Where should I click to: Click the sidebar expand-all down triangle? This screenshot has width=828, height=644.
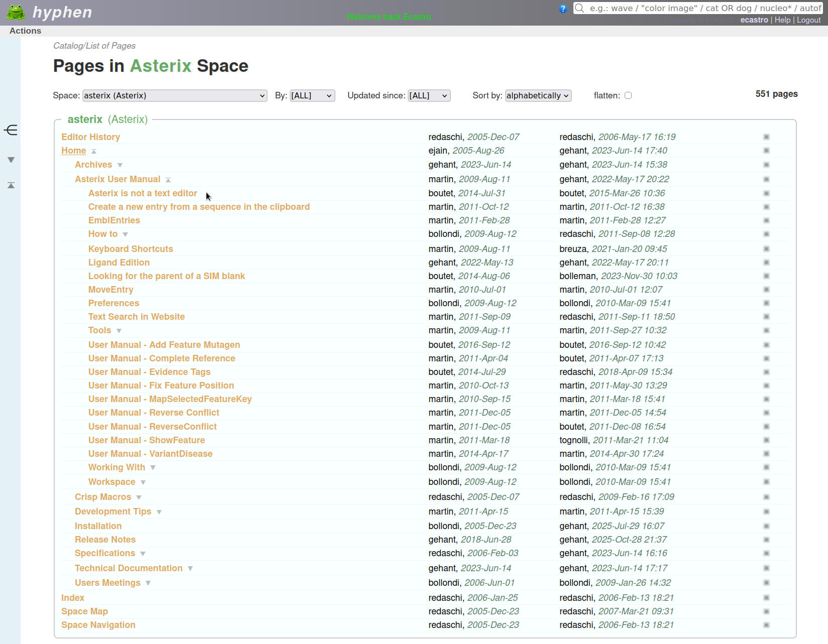coord(11,160)
